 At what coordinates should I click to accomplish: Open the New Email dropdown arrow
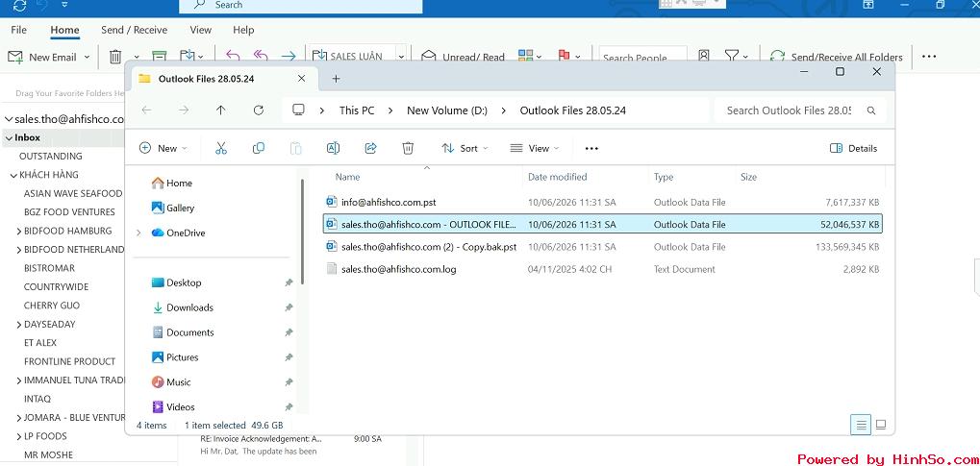[x=87, y=57]
